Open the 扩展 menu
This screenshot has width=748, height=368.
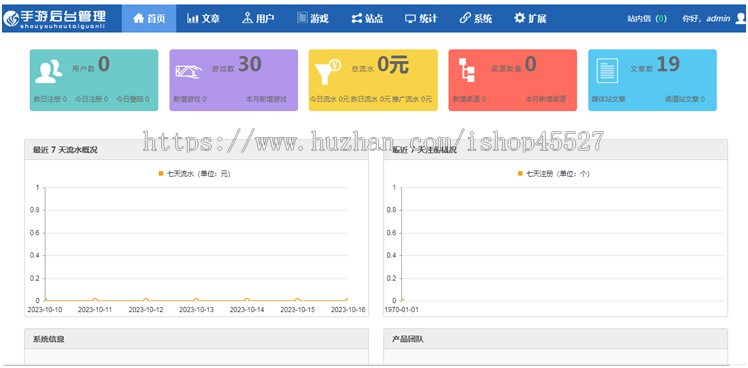[x=530, y=19]
